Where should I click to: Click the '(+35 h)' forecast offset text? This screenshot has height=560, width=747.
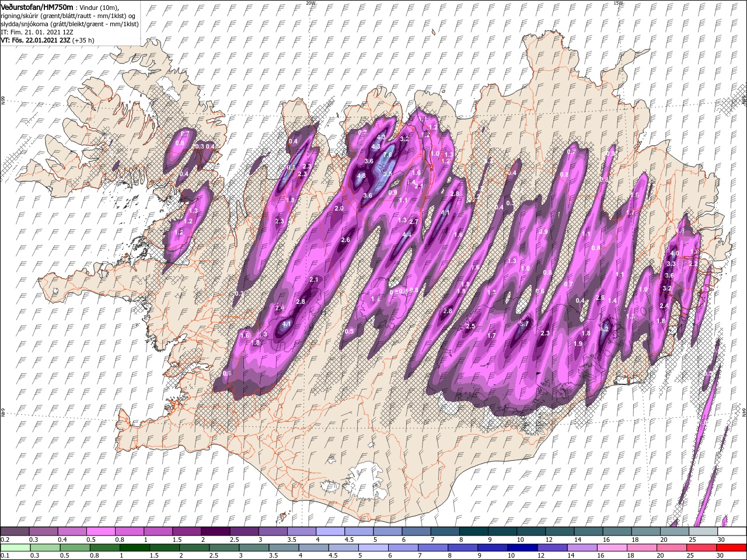click(83, 40)
